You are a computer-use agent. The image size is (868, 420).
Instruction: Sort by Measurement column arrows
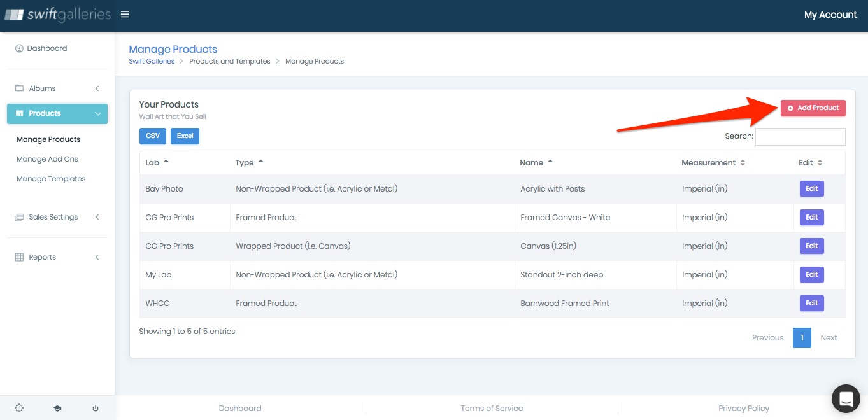click(743, 163)
